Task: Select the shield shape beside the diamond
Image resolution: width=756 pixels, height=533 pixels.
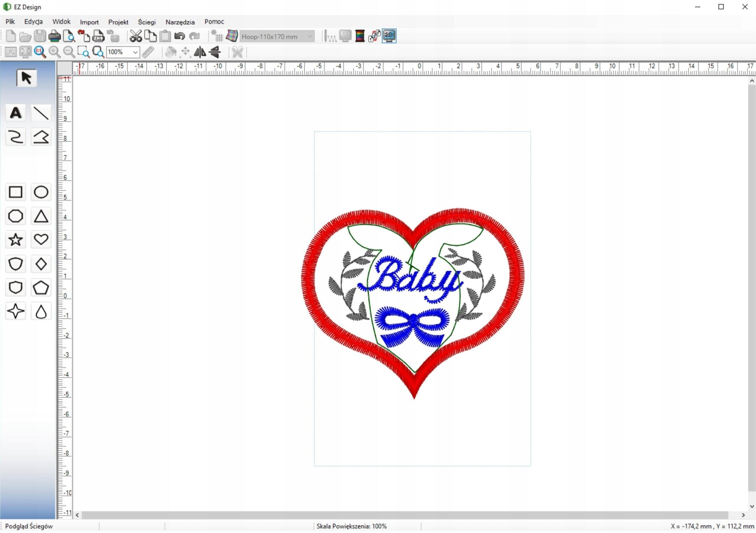Action: coord(15,264)
